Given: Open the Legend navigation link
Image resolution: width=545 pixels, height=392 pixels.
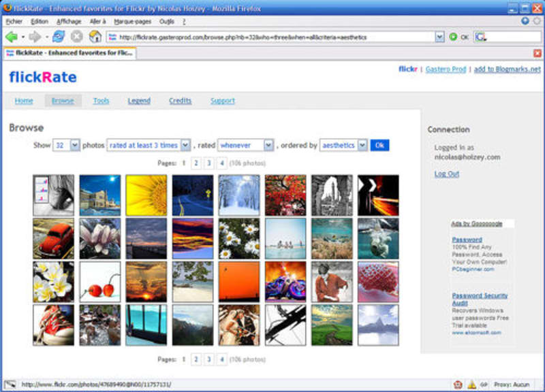Looking at the screenshot, I should tap(139, 101).
